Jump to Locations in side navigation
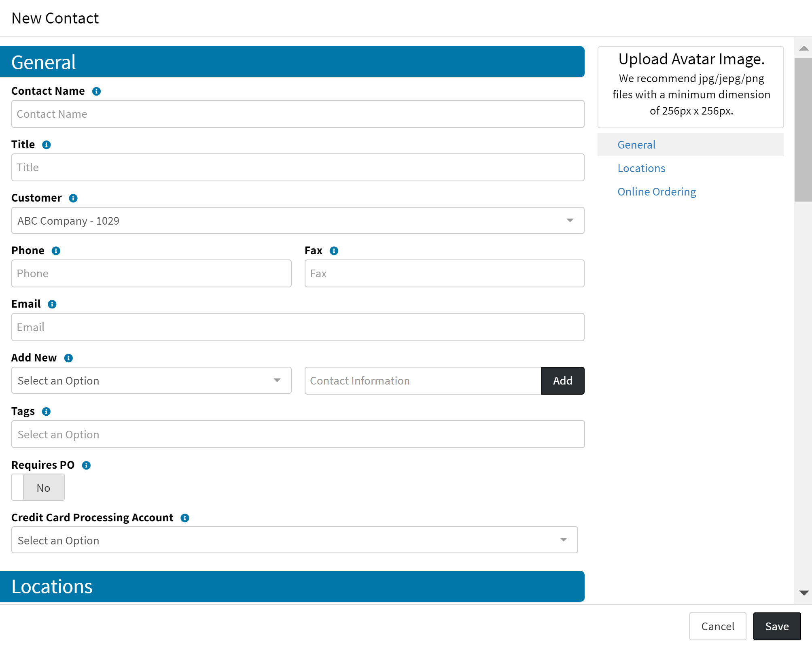This screenshot has width=812, height=646. point(641,168)
